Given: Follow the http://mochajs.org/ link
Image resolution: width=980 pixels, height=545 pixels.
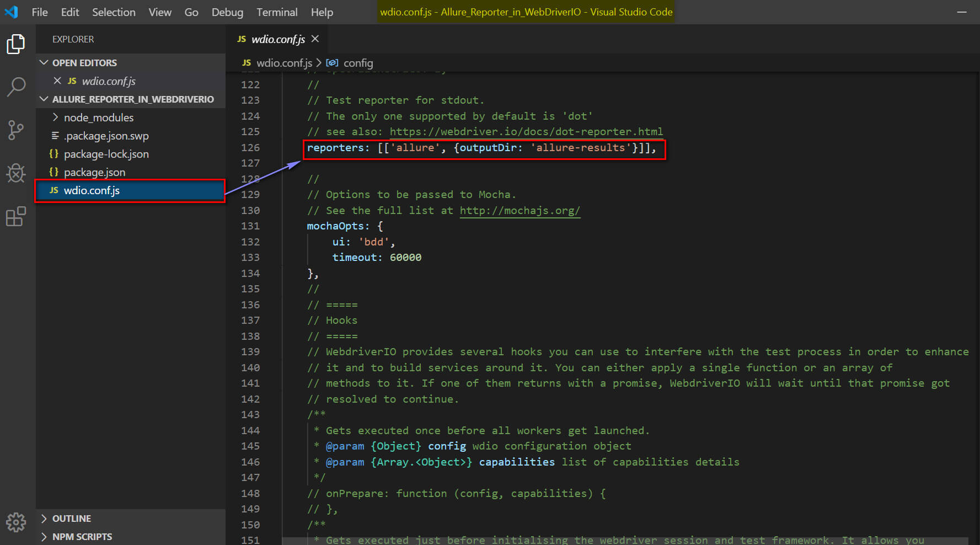Looking at the screenshot, I should tap(520, 211).
